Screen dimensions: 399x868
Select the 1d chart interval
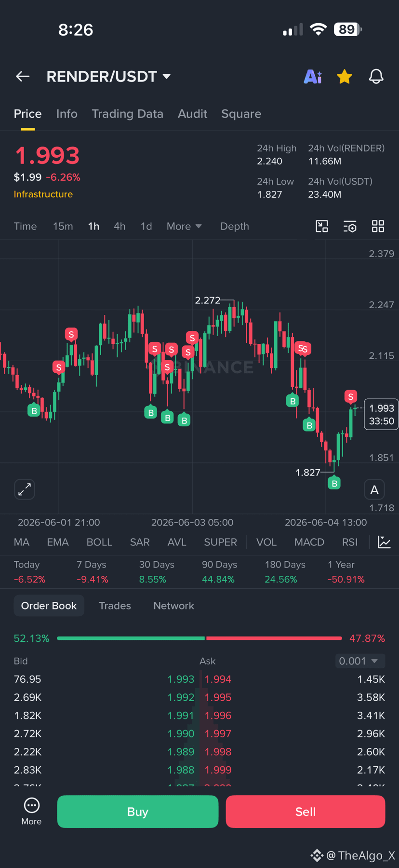146,226
